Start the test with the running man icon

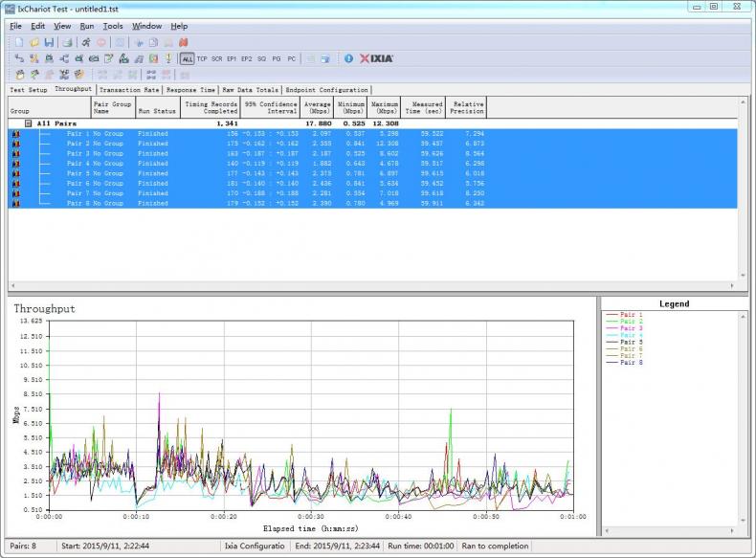pos(86,42)
